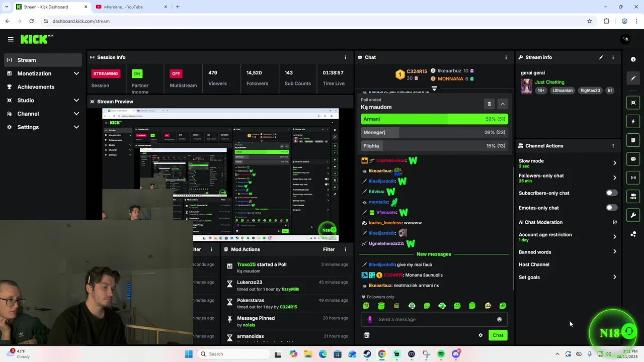Screen dimensions: 644x362
Task: Focus the Send a message input
Action: pyautogui.click(x=435, y=319)
